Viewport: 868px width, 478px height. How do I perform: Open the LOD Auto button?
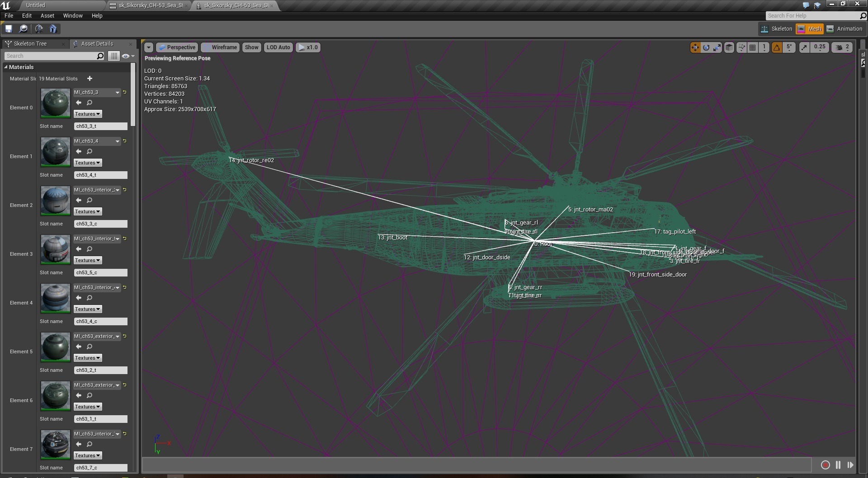point(278,47)
